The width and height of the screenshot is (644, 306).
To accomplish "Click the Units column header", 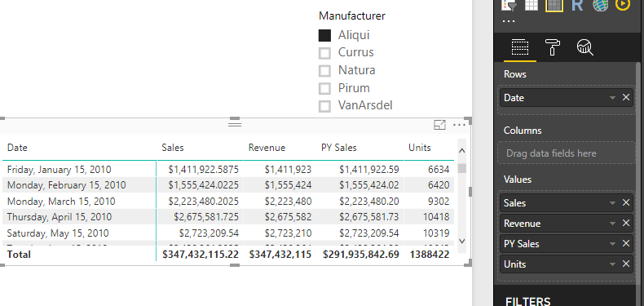I will (420, 148).
